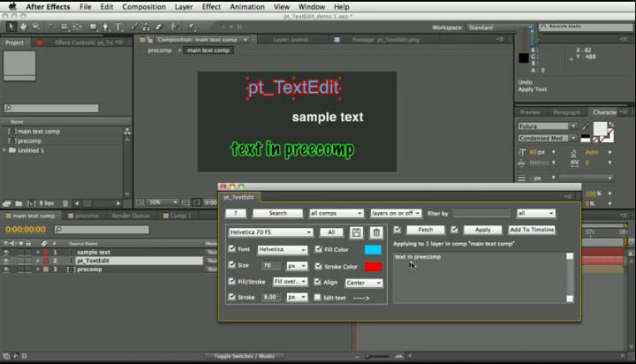Switch to the Paragraph tab
The height and width of the screenshot is (364, 636).
click(x=566, y=112)
